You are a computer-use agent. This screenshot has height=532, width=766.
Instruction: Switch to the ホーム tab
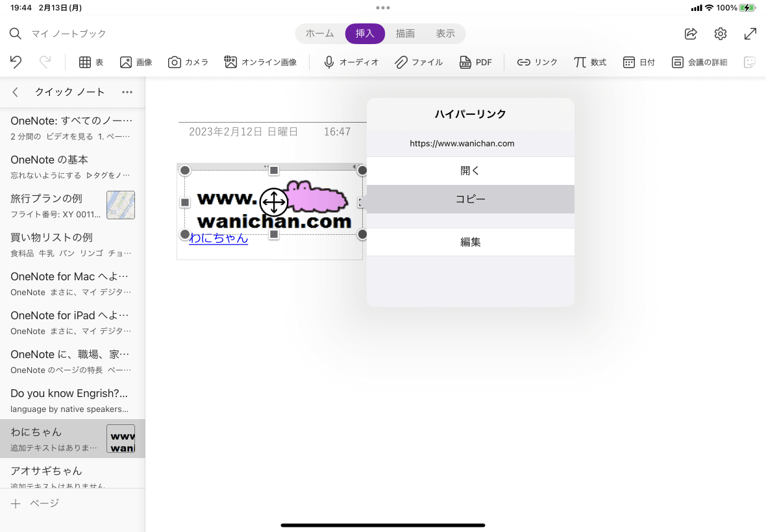pos(319,34)
